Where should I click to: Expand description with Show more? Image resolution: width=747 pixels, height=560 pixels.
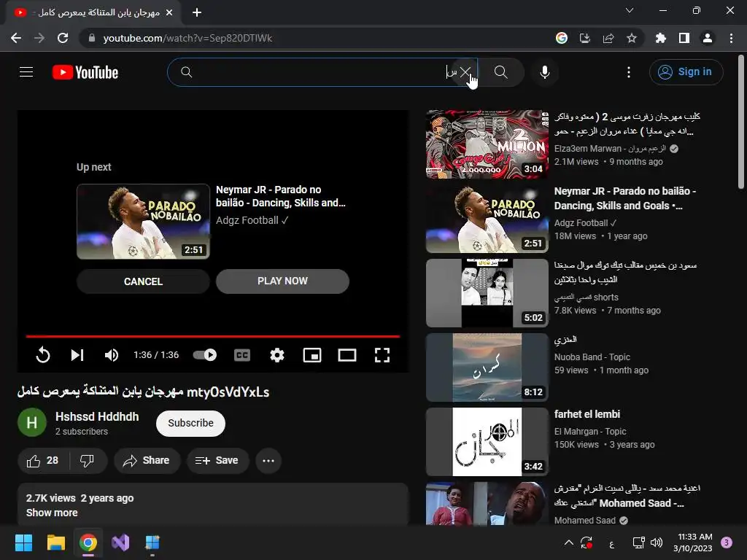[52, 513]
